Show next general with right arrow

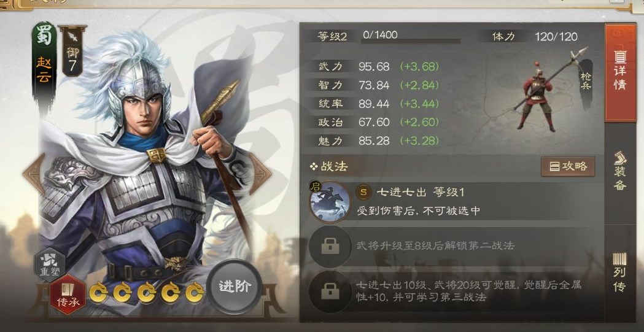(260, 174)
